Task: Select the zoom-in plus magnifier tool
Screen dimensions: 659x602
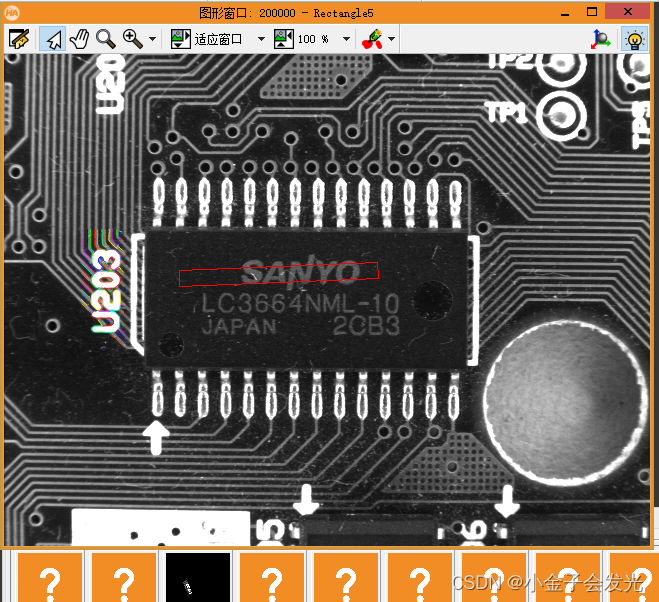Action: pos(132,39)
